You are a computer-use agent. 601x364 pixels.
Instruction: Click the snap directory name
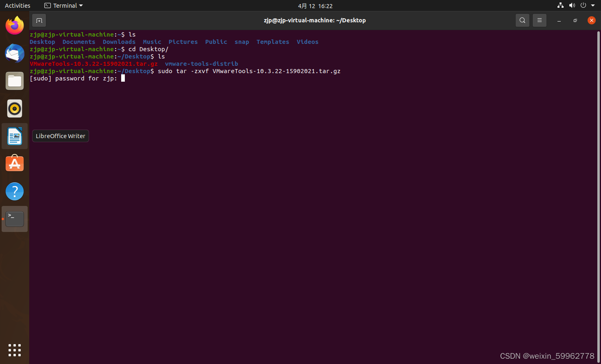click(x=242, y=42)
